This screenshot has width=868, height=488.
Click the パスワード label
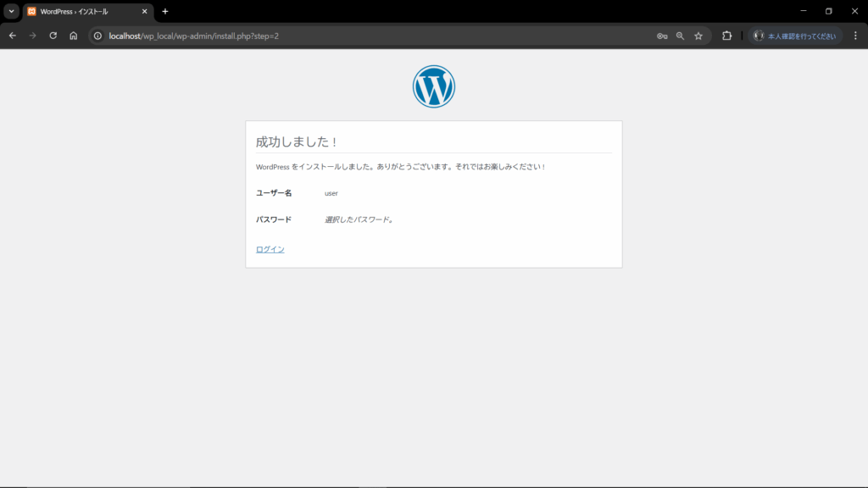[x=274, y=219]
